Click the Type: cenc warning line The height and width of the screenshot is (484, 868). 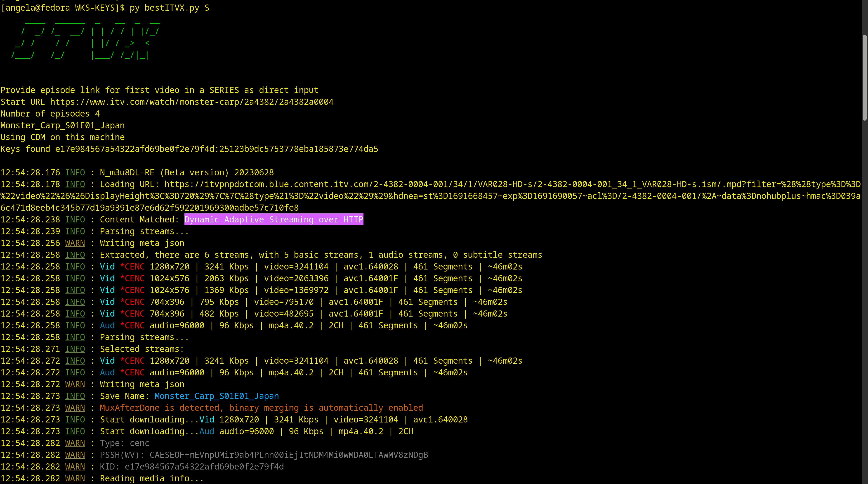coord(124,443)
